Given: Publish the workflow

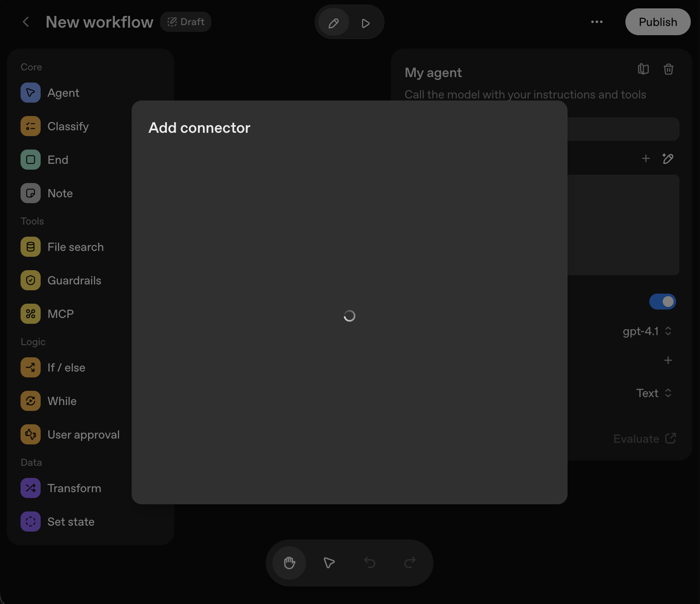Looking at the screenshot, I should (x=658, y=22).
